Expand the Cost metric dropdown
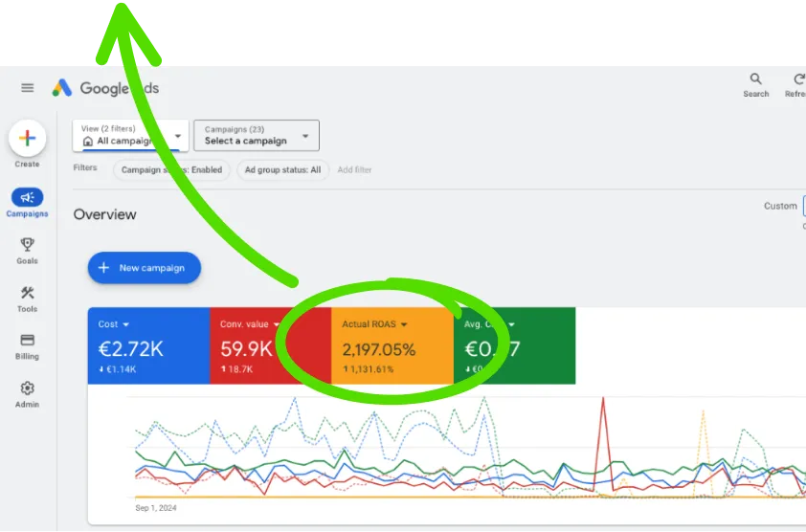806x532 pixels. point(125,325)
